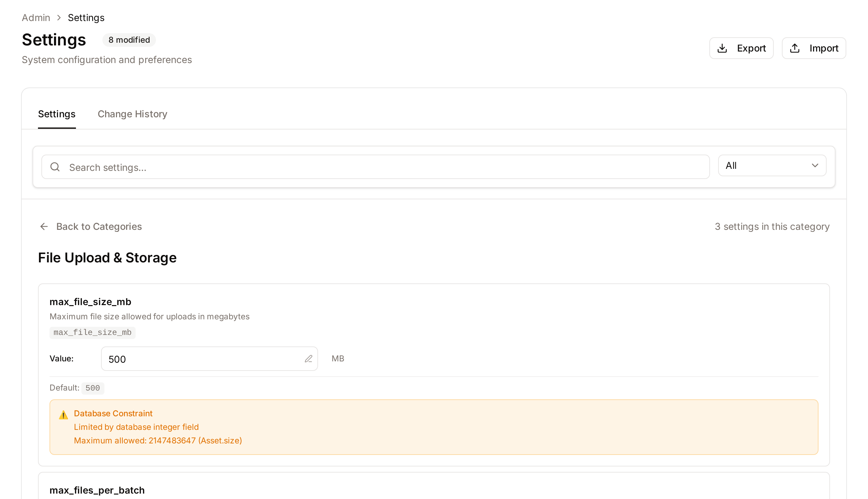Click the Import button
The width and height of the screenshot is (868, 499).
(x=813, y=48)
